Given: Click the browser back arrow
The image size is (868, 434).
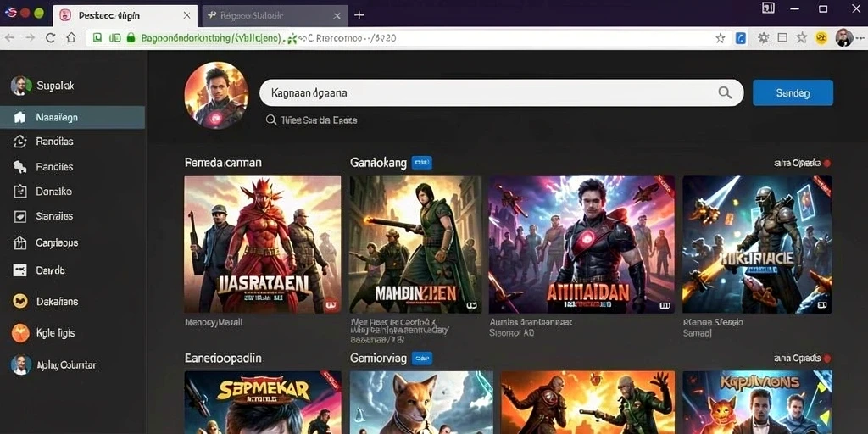Looking at the screenshot, I should tap(9, 37).
